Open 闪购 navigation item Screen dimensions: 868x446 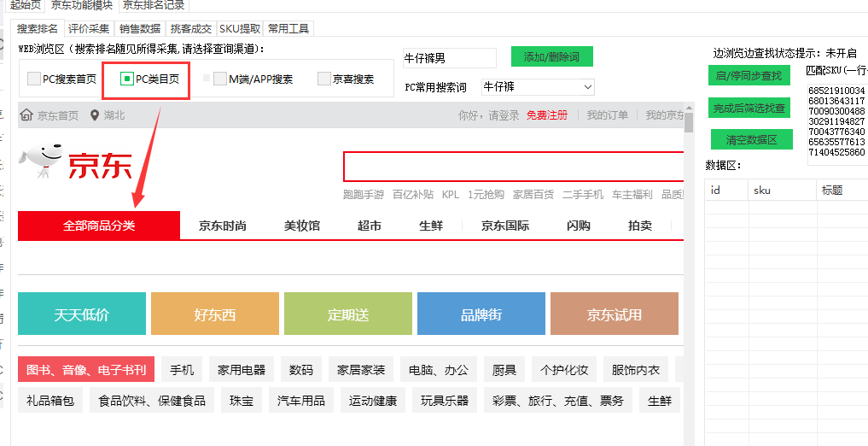579,226
